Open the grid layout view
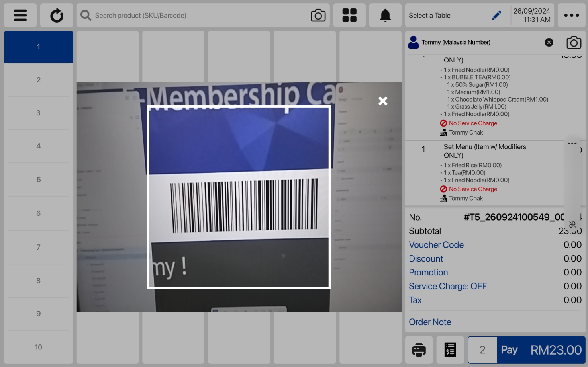588x367 pixels. (x=349, y=16)
